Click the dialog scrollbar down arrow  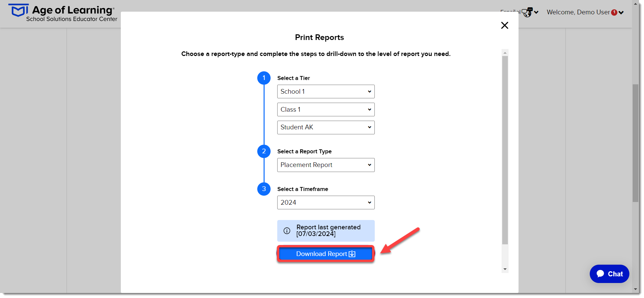(x=505, y=269)
